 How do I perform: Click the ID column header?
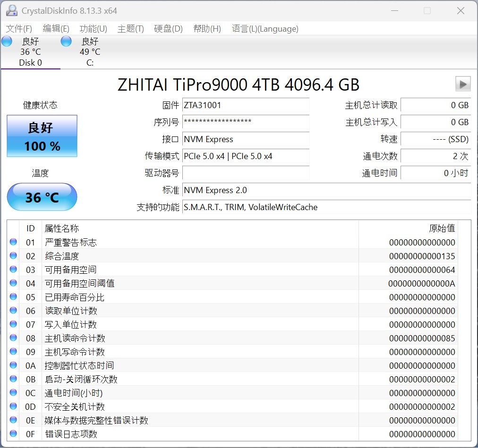click(31, 228)
